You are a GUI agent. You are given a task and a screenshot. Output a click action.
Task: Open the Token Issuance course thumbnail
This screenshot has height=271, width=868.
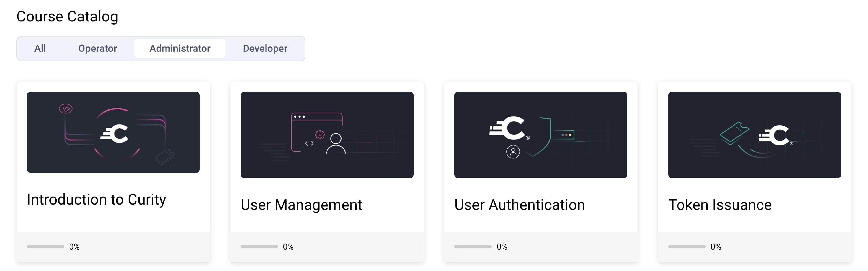coord(754,135)
